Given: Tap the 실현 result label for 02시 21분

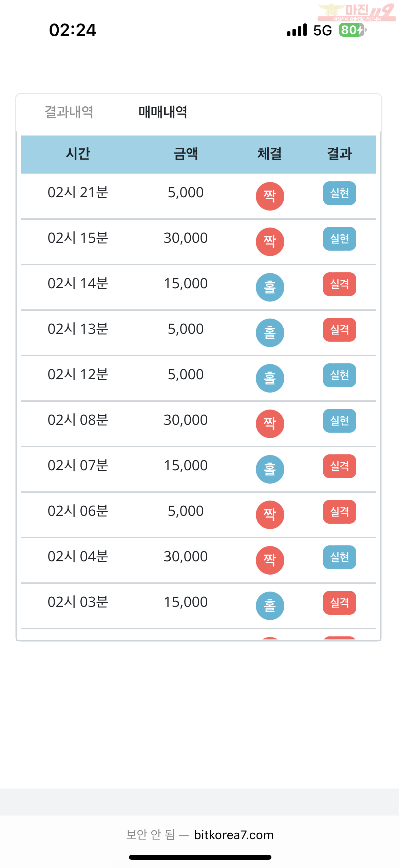Looking at the screenshot, I should click(339, 193).
